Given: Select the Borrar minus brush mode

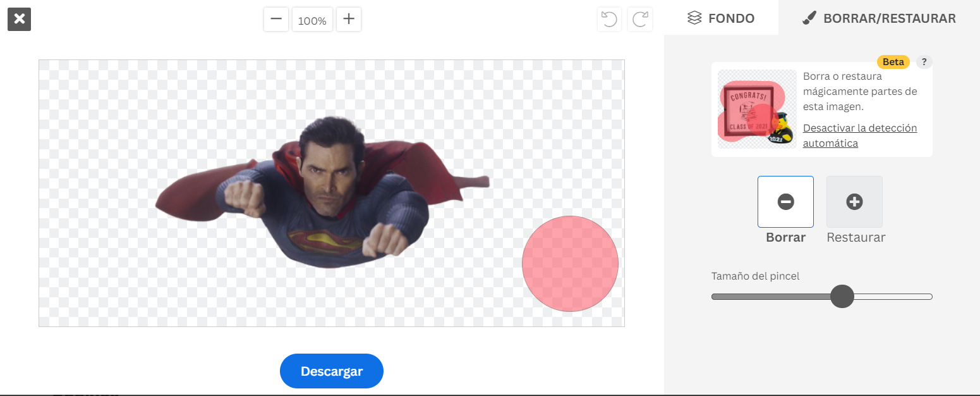Looking at the screenshot, I should tap(785, 202).
